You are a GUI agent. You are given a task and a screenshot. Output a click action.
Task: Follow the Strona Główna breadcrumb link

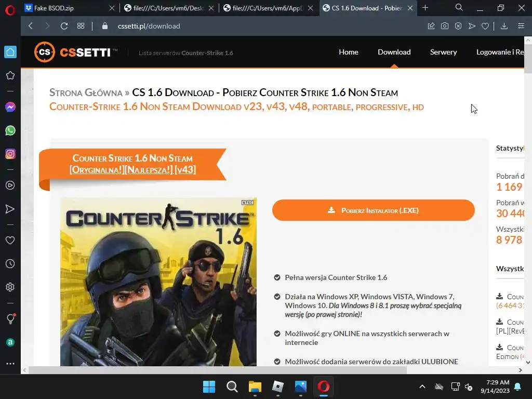pos(86,92)
